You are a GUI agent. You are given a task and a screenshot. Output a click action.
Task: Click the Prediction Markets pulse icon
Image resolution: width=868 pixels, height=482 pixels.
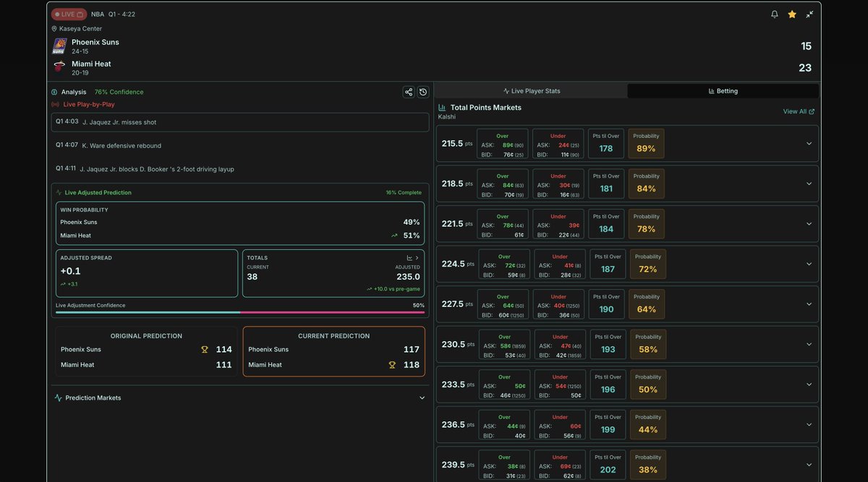tap(59, 397)
